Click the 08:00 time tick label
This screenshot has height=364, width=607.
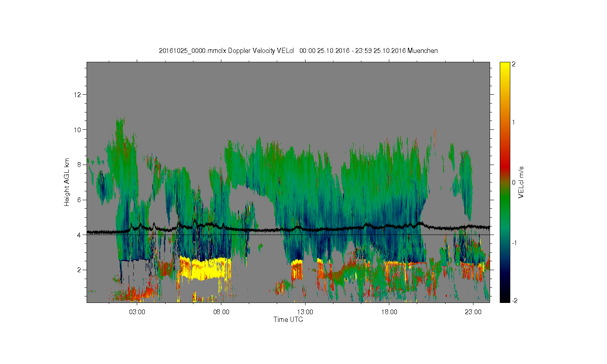pyautogui.click(x=221, y=312)
